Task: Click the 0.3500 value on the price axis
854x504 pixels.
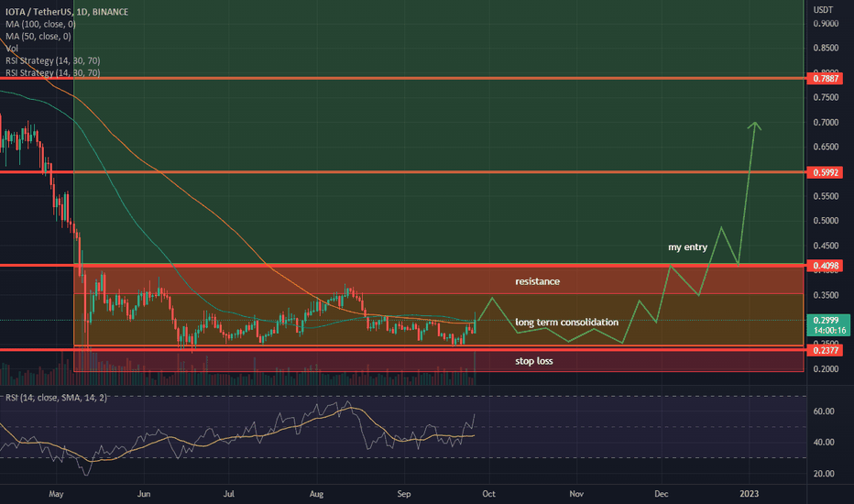Action: [x=826, y=295]
